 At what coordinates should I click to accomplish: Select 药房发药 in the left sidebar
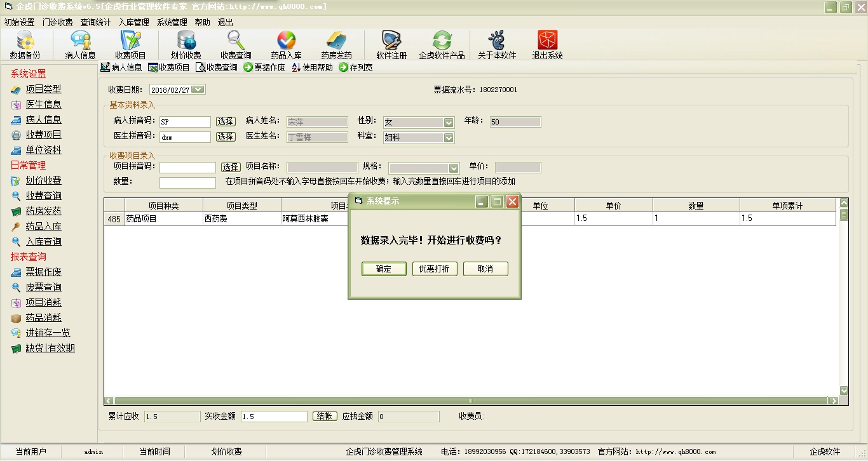(x=43, y=211)
